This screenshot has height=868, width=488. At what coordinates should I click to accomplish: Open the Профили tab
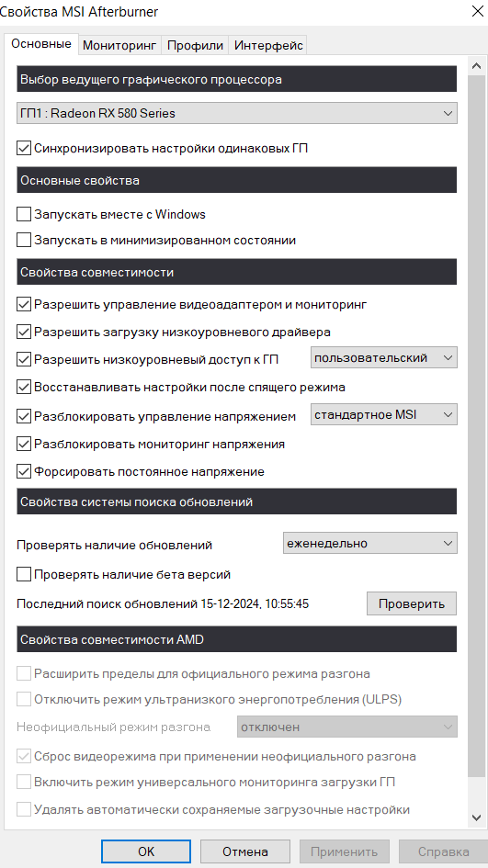coord(195,45)
